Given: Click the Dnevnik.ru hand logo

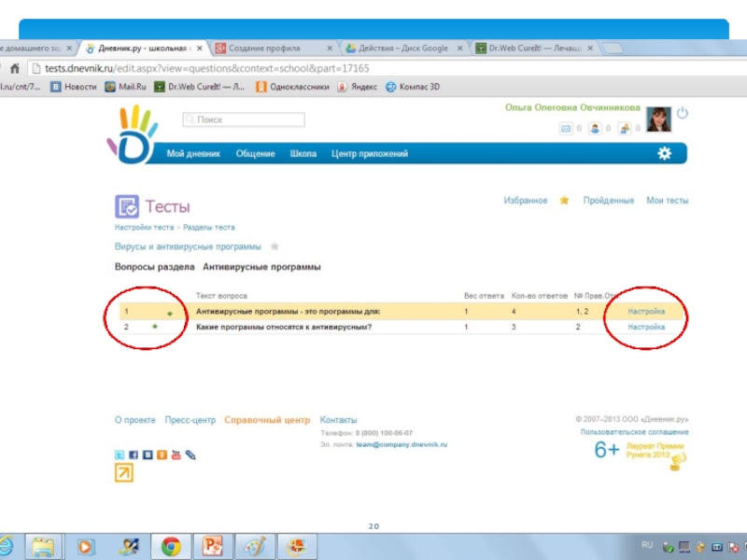Looking at the screenshot, I should click(x=133, y=133).
